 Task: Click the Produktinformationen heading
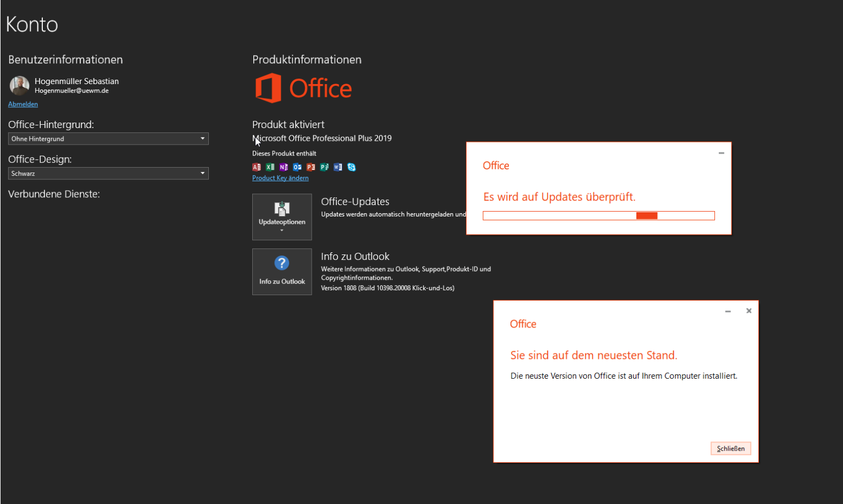coord(307,59)
